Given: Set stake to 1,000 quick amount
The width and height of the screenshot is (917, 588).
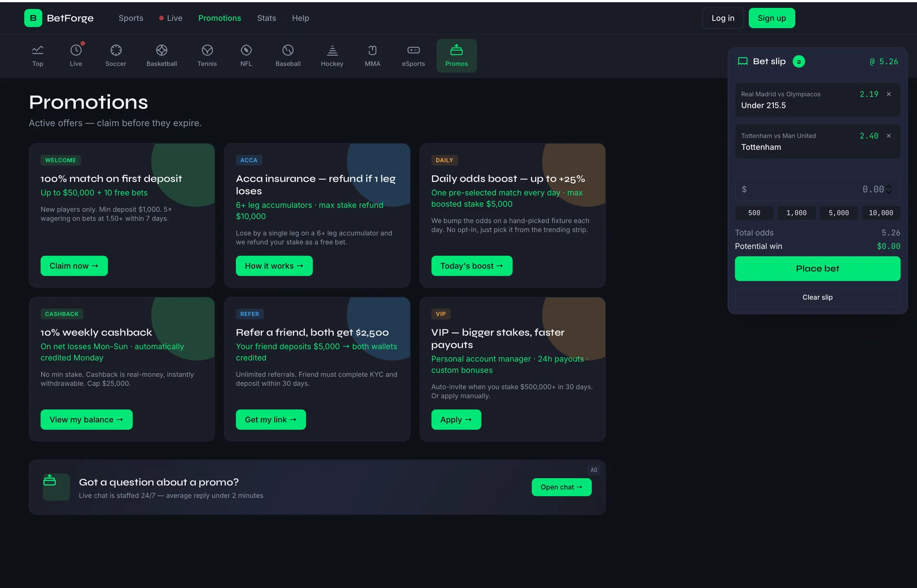Looking at the screenshot, I should coord(796,213).
